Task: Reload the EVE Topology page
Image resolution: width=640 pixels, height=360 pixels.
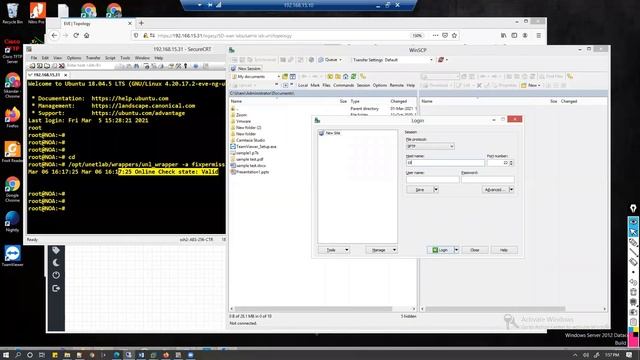Action: (76, 36)
